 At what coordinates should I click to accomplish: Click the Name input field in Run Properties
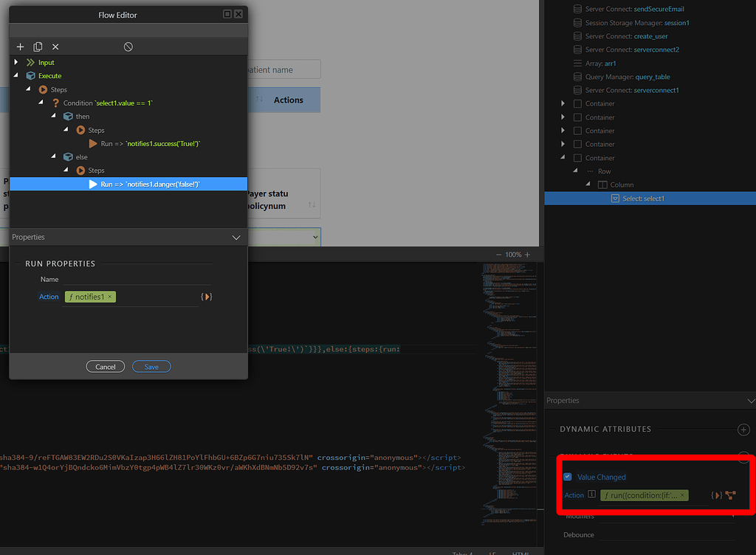(137, 280)
